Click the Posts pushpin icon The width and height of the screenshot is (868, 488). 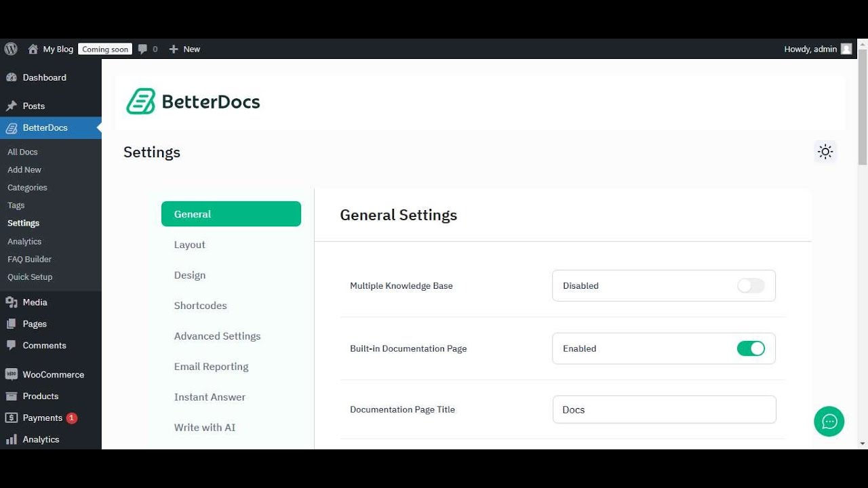point(12,106)
